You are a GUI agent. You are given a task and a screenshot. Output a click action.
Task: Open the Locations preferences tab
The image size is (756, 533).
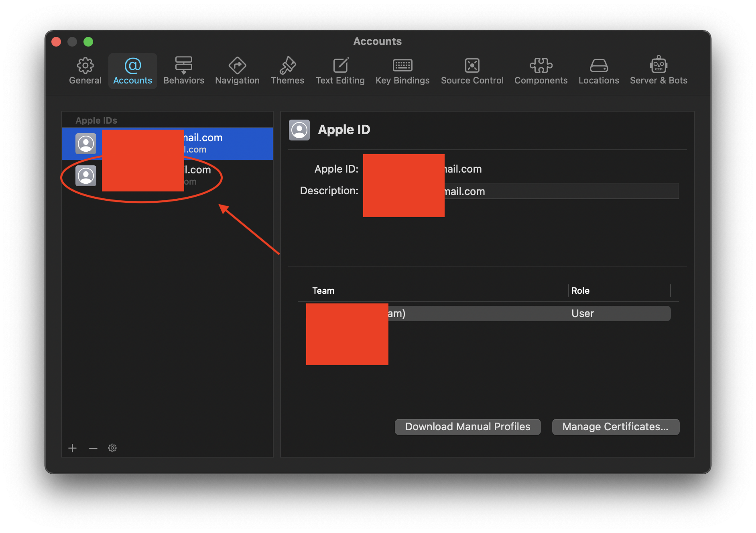pos(599,71)
